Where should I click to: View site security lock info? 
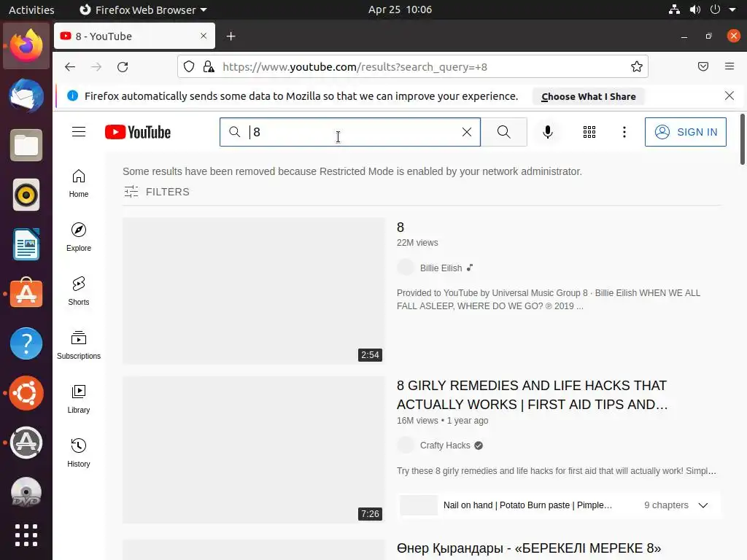[x=209, y=66]
